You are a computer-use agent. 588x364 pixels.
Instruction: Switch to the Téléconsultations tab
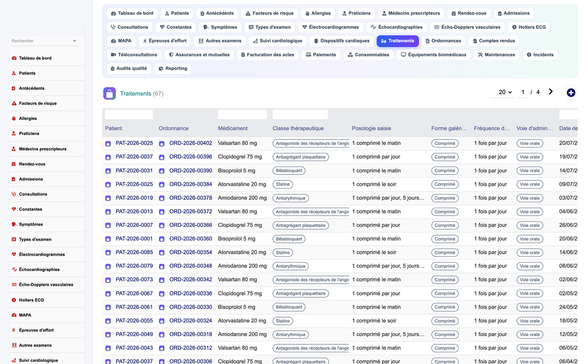tap(134, 55)
